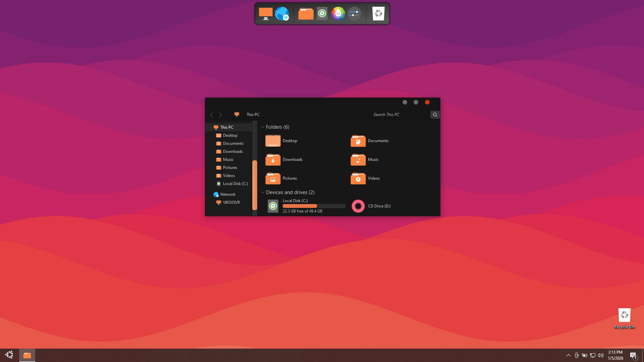The image size is (644, 362).
Task: Open the CD Drive (D:) icon
Action: click(x=358, y=206)
